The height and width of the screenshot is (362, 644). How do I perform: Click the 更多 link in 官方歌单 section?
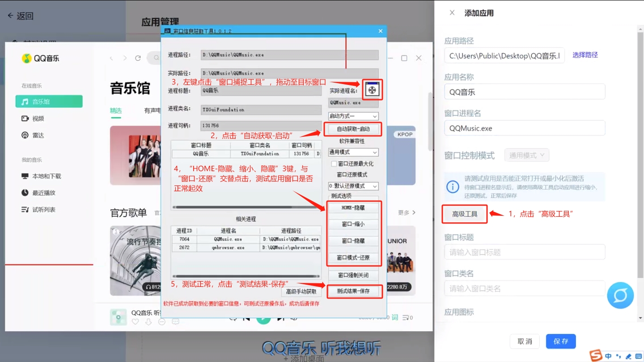407,213
